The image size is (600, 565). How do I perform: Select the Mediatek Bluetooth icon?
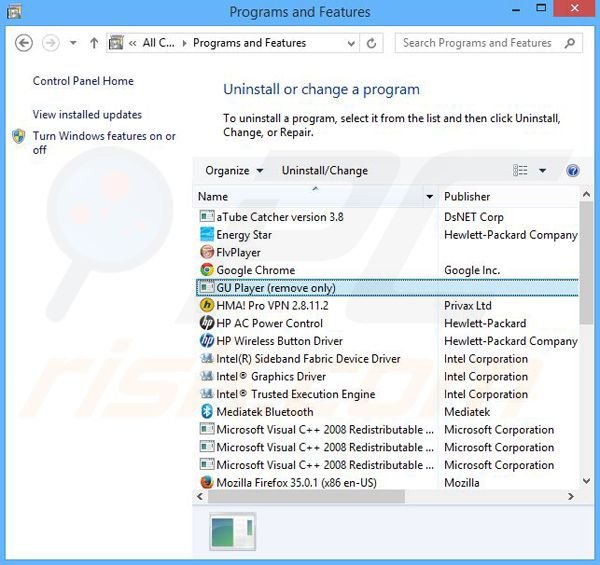pyautogui.click(x=207, y=412)
